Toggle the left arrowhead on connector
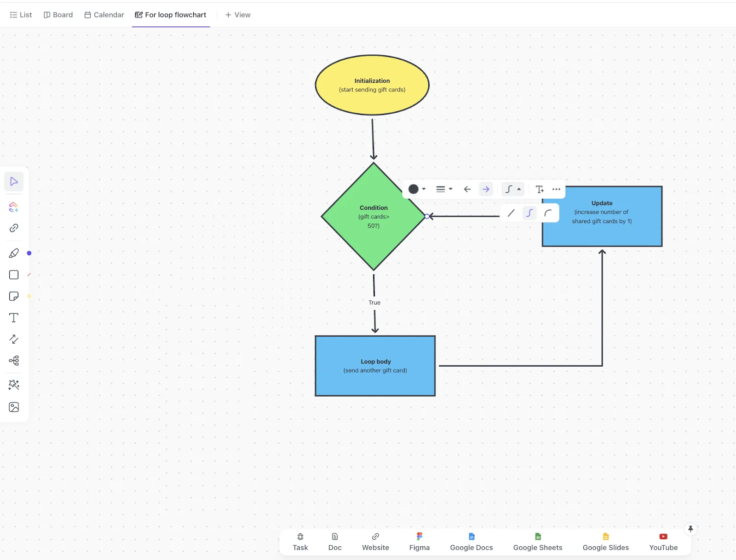 (467, 189)
